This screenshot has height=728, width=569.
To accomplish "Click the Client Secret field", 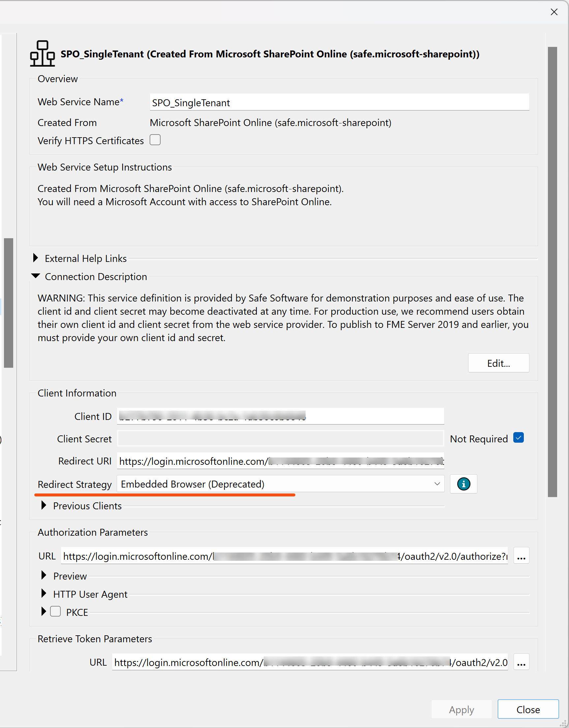I will (x=281, y=438).
